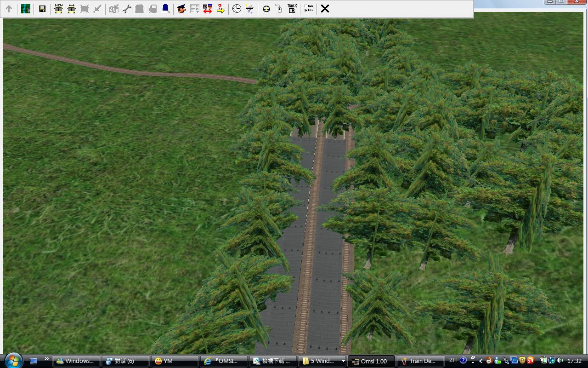This screenshot has width=588, height=368.
Task: Open the wrench repair tool
Action: tap(127, 9)
